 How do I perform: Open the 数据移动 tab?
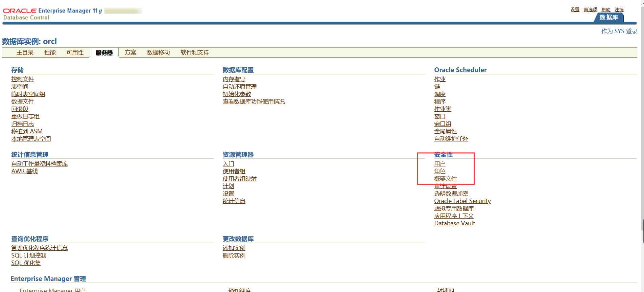158,52
